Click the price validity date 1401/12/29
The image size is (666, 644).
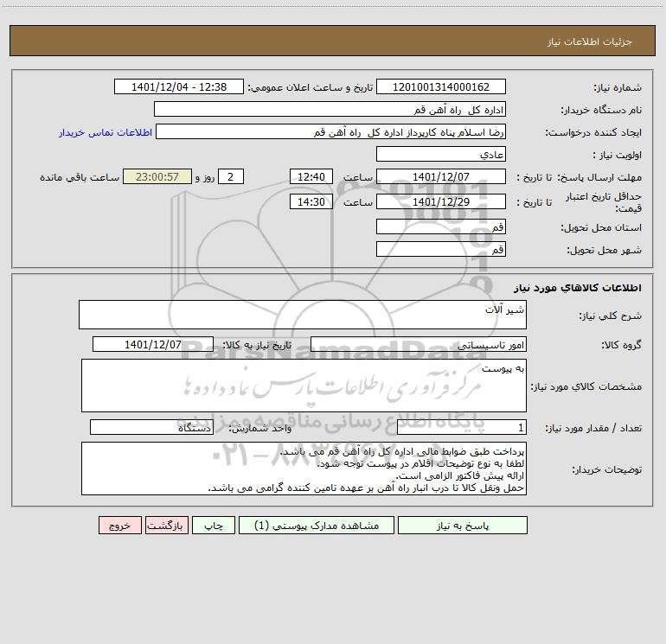click(441, 202)
